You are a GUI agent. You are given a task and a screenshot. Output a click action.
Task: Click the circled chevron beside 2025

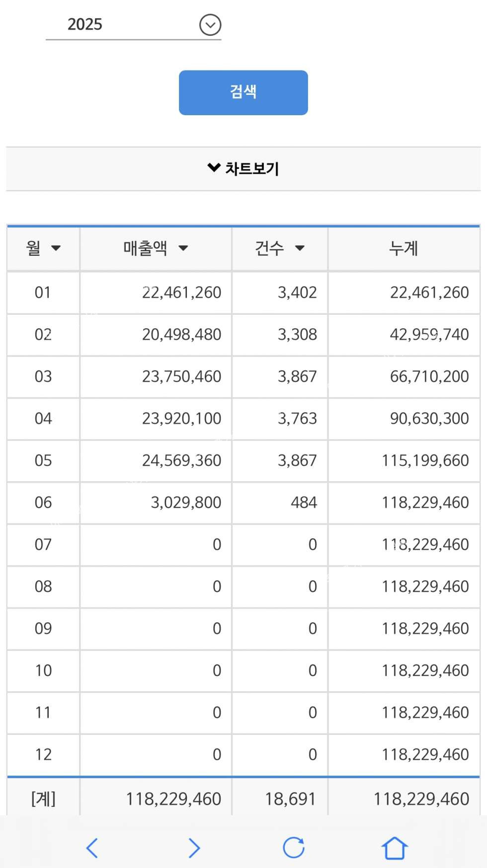(210, 25)
